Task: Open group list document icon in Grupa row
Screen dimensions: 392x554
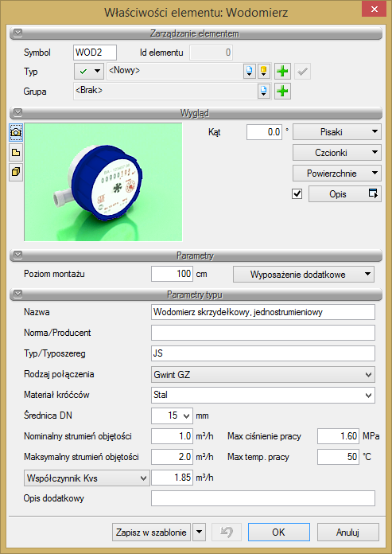Action: point(263,92)
